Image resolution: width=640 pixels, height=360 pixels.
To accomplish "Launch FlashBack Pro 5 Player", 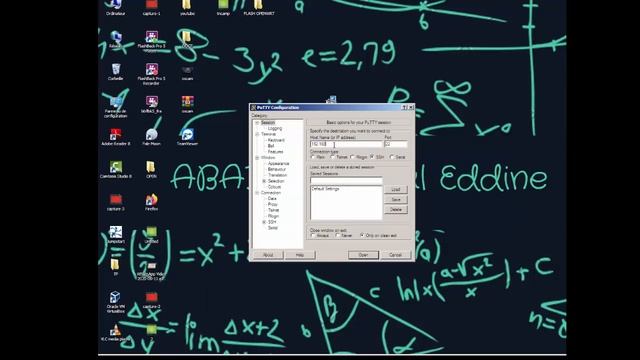I will coord(151,41).
